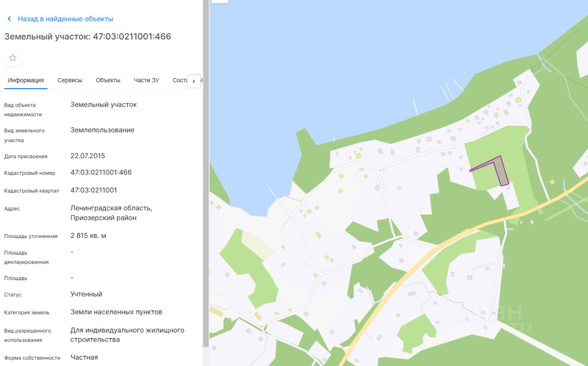Select the date value 22.07.2015

point(88,156)
